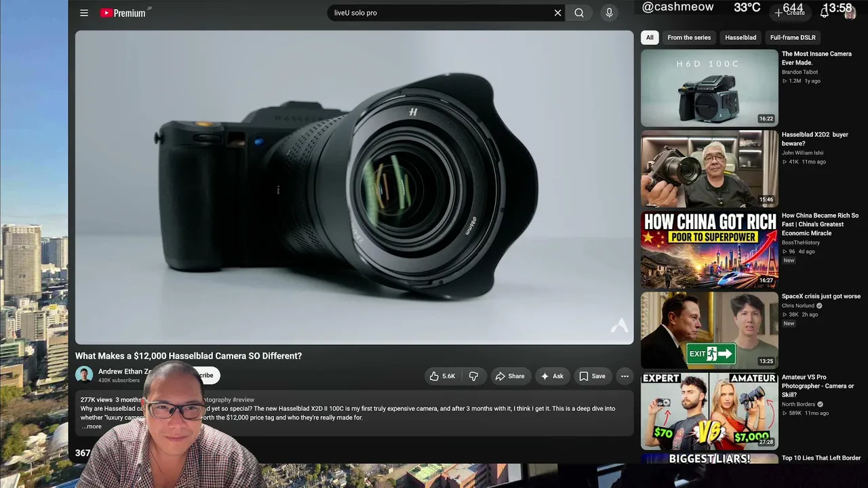868x488 pixels.
Task: Open the Expert vs Amateur thumbnail
Action: coord(709,411)
